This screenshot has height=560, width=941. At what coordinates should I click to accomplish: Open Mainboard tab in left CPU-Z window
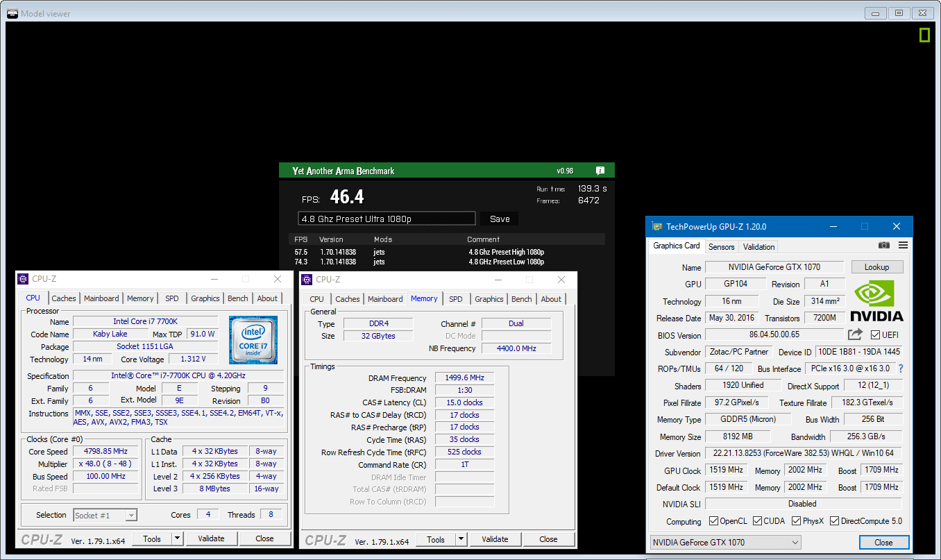coord(101,298)
